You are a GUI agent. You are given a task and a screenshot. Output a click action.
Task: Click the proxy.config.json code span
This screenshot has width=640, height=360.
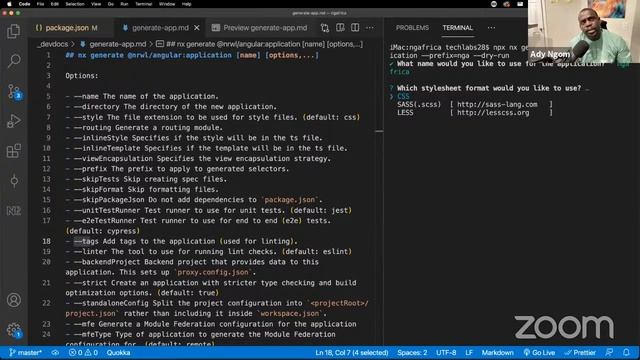pyautogui.click(x=213, y=272)
